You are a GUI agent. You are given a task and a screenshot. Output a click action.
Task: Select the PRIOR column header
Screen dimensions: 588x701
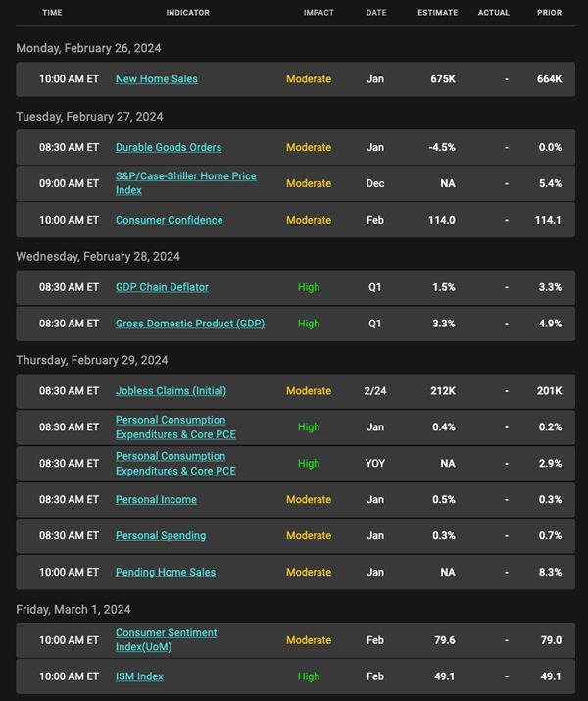(549, 13)
